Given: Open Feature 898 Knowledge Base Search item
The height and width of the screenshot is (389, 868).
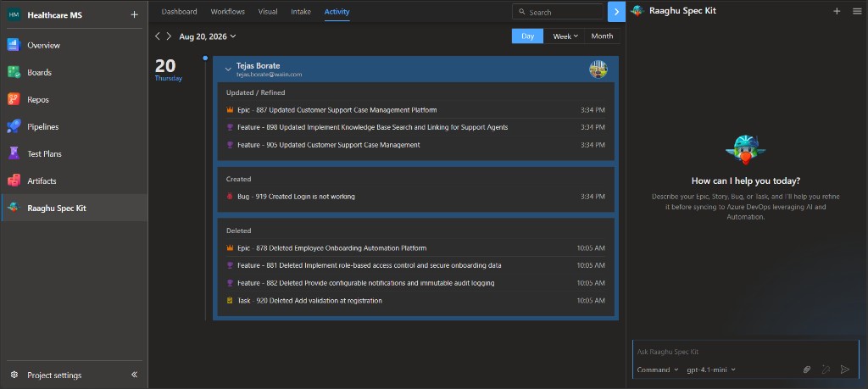Looking at the screenshot, I should pyautogui.click(x=415, y=127).
